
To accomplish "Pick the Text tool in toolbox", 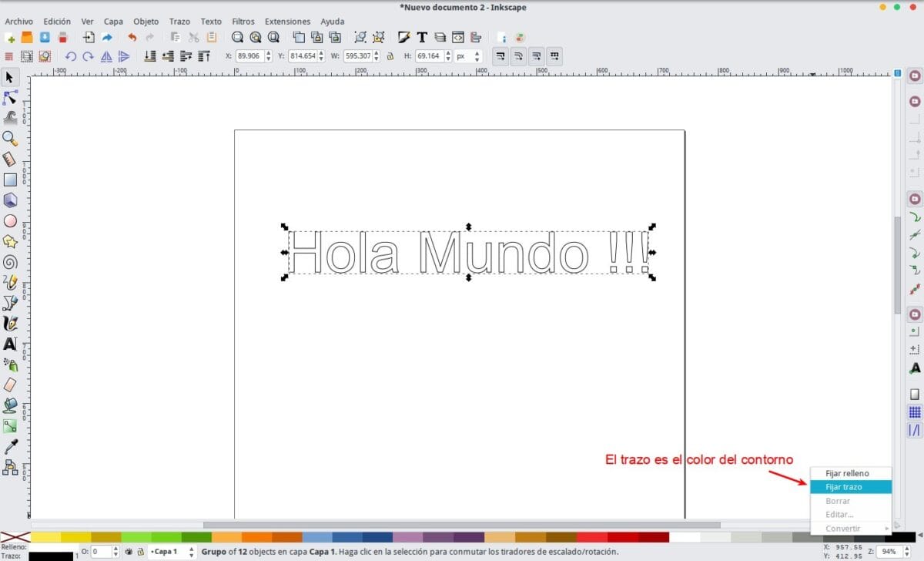I will pyautogui.click(x=10, y=344).
